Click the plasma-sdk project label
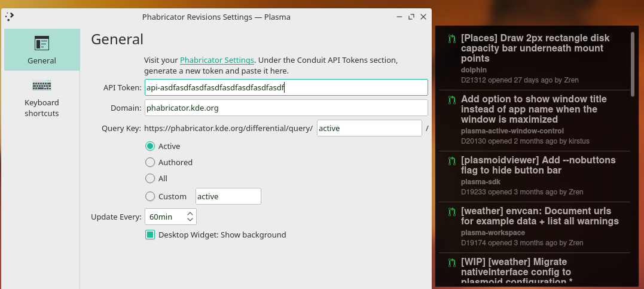644x289 pixels. 481,182
